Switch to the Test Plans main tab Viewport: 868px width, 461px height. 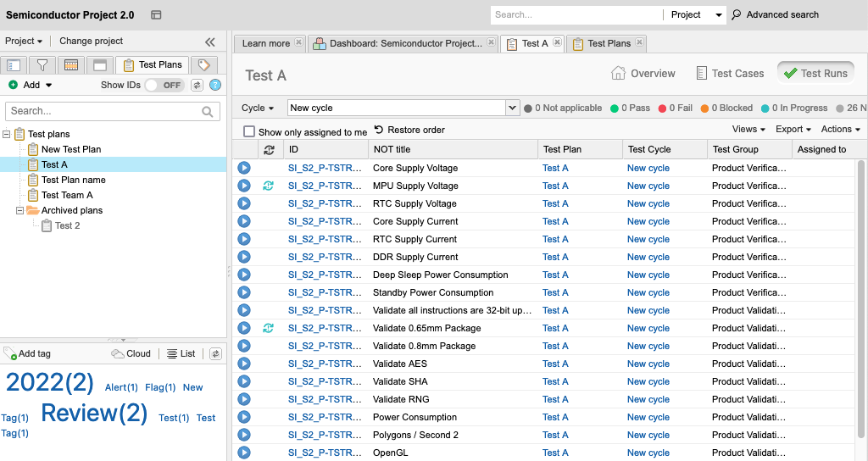609,43
